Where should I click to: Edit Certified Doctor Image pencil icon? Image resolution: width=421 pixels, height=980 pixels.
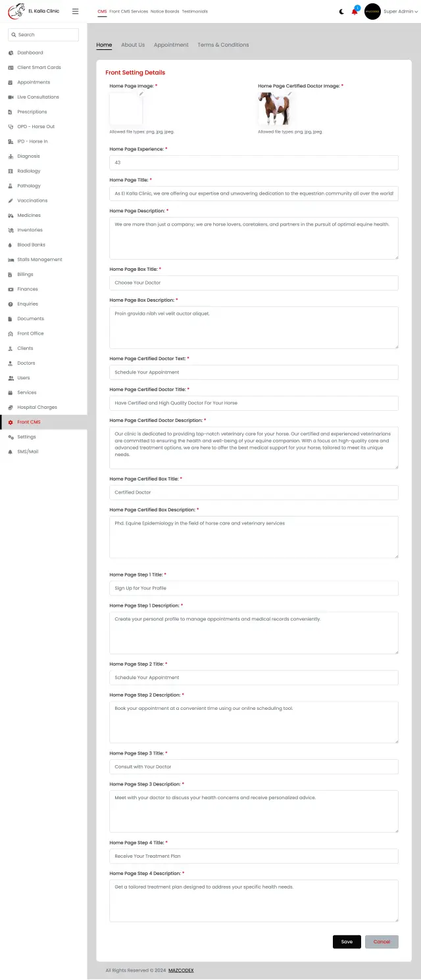click(x=289, y=94)
